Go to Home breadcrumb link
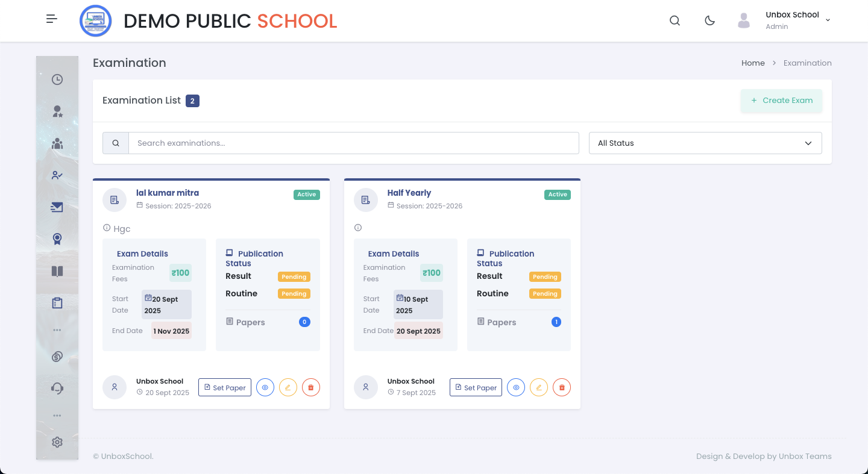Screen dimensions: 868x474 click(x=753, y=63)
